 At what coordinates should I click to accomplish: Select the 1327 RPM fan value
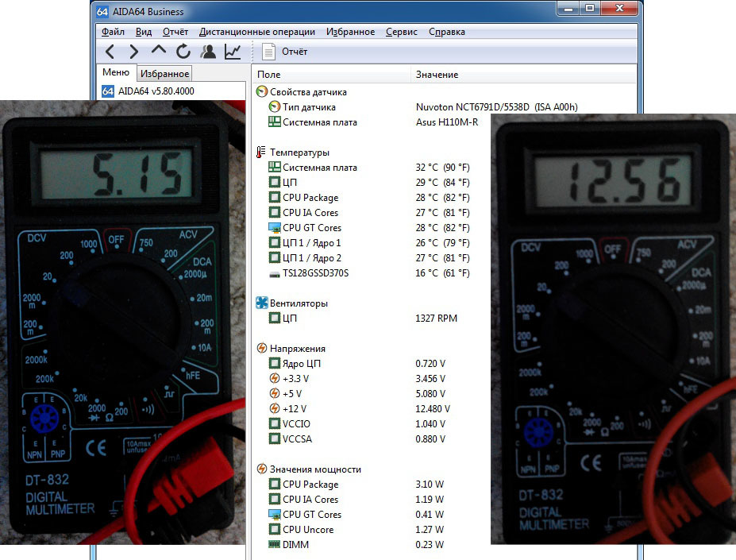pyautogui.click(x=436, y=318)
